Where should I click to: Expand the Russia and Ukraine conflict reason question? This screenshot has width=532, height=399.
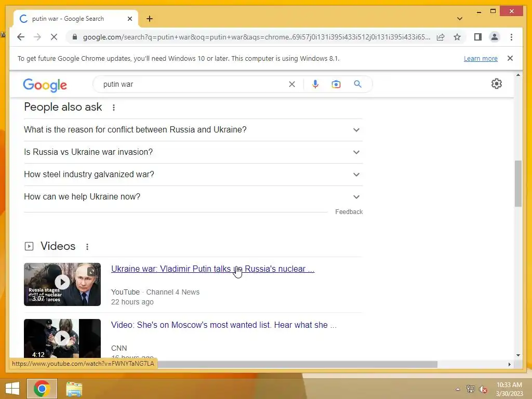click(x=193, y=129)
